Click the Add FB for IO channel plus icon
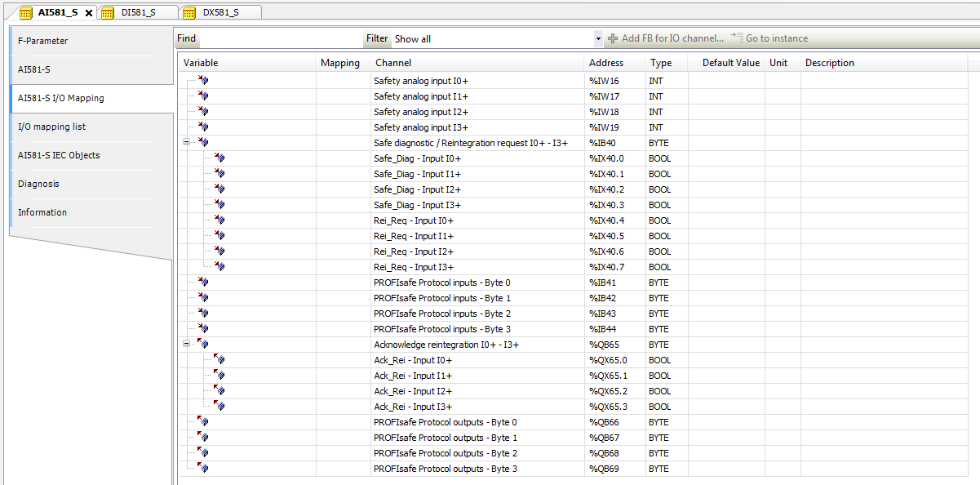 coord(613,38)
